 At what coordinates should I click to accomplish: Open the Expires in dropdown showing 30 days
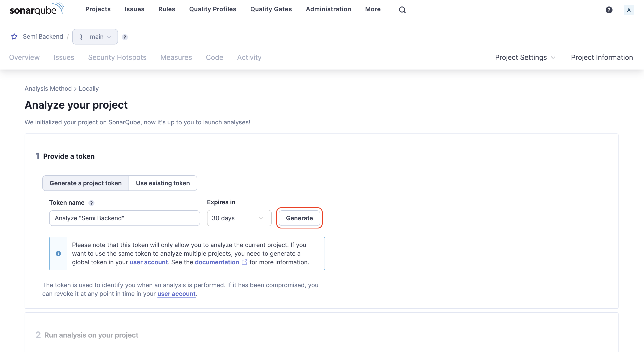tap(239, 218)
